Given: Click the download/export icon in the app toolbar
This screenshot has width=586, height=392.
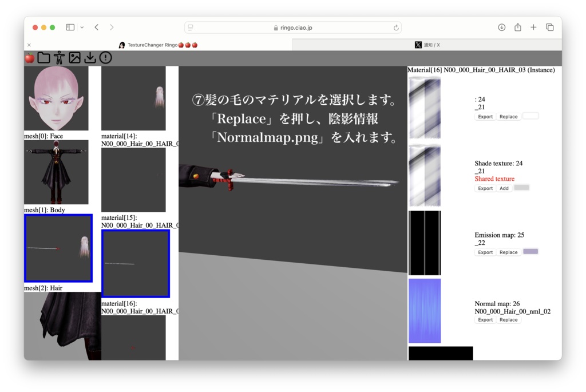Looking at the screenshot, I should click(90, 57).
